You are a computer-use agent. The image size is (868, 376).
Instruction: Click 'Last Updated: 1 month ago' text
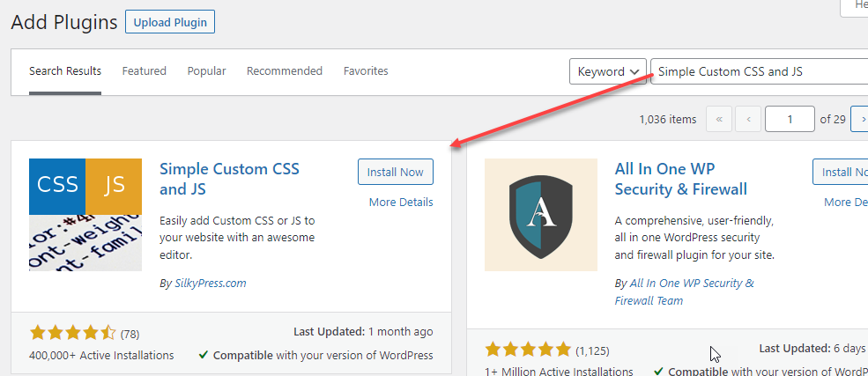click(363, 332)
